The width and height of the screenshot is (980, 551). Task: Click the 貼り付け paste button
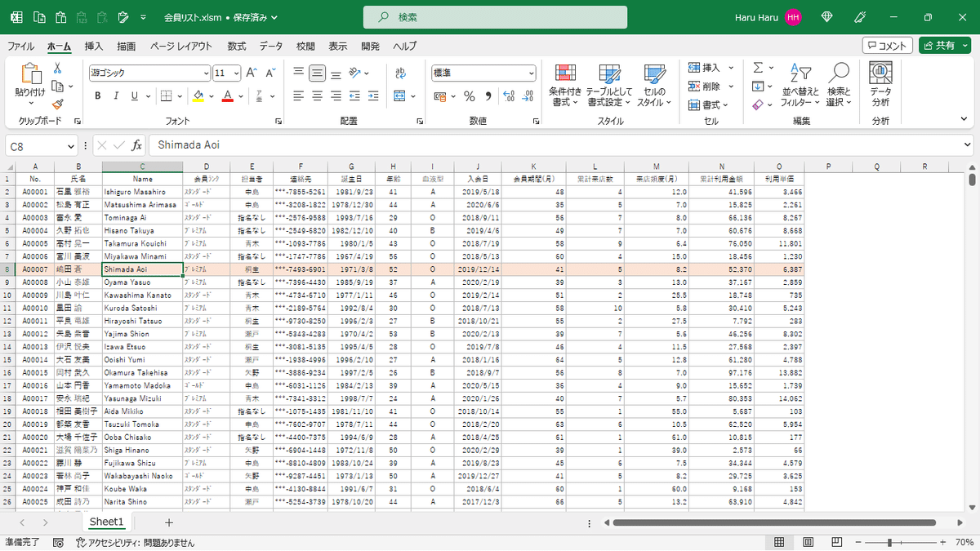point(31,85)
